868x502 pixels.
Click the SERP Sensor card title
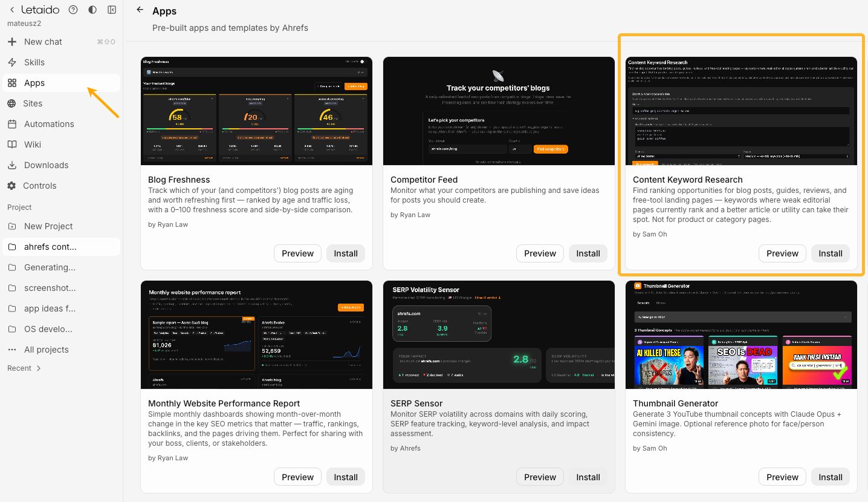(x=416, y=403)
